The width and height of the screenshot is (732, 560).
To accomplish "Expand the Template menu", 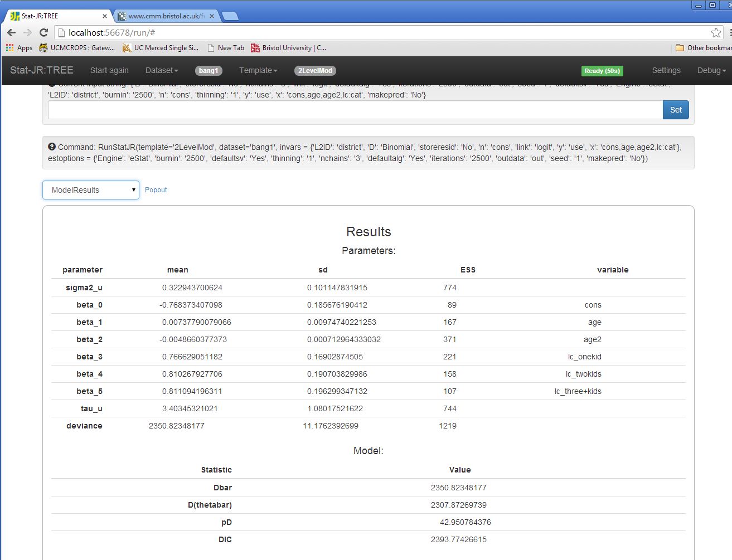I will tap(258, 71).
